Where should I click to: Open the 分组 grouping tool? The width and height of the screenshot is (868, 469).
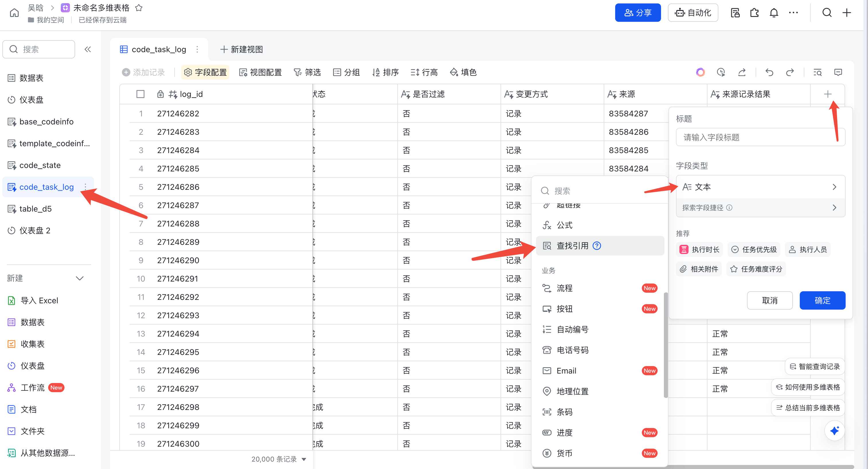click(346, 72)
